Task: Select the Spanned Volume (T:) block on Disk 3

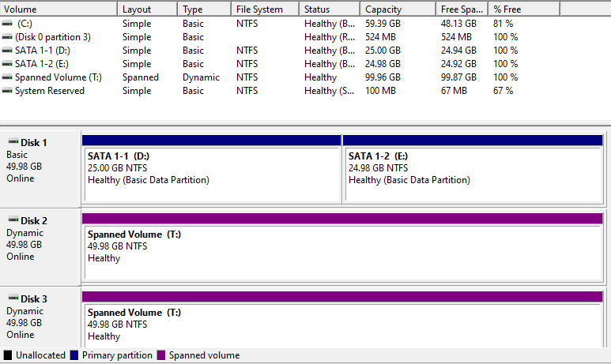Action: click(342, 319)
